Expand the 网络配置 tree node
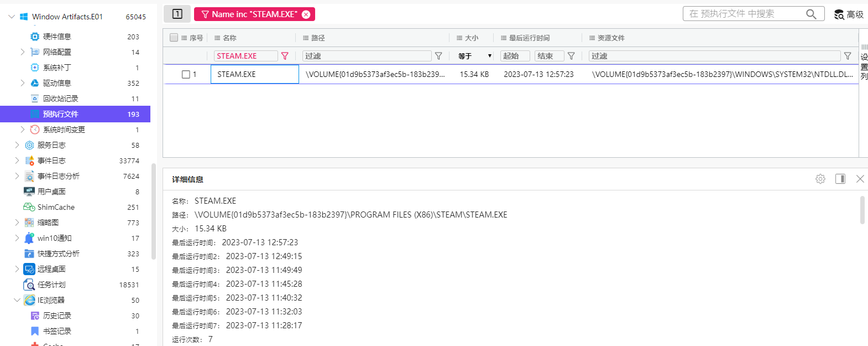This screenshot has width=868, height=346. point(23,52)
